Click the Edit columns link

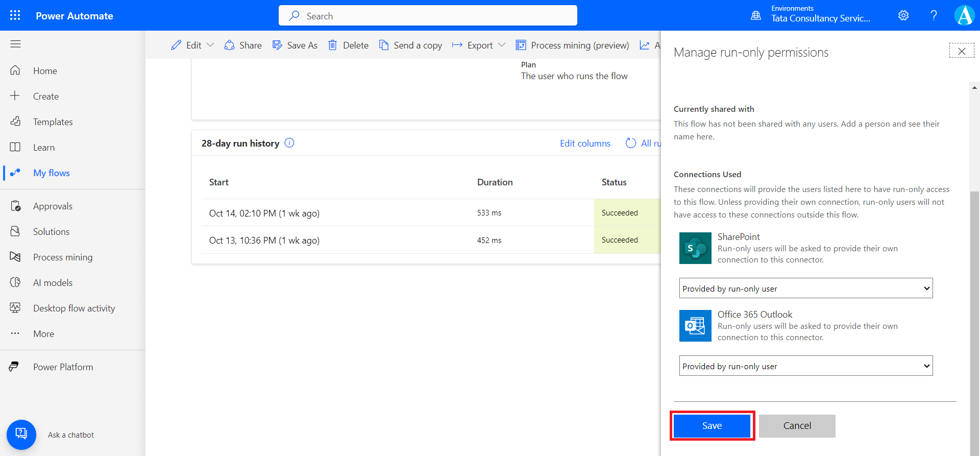[x=585, y=143]
